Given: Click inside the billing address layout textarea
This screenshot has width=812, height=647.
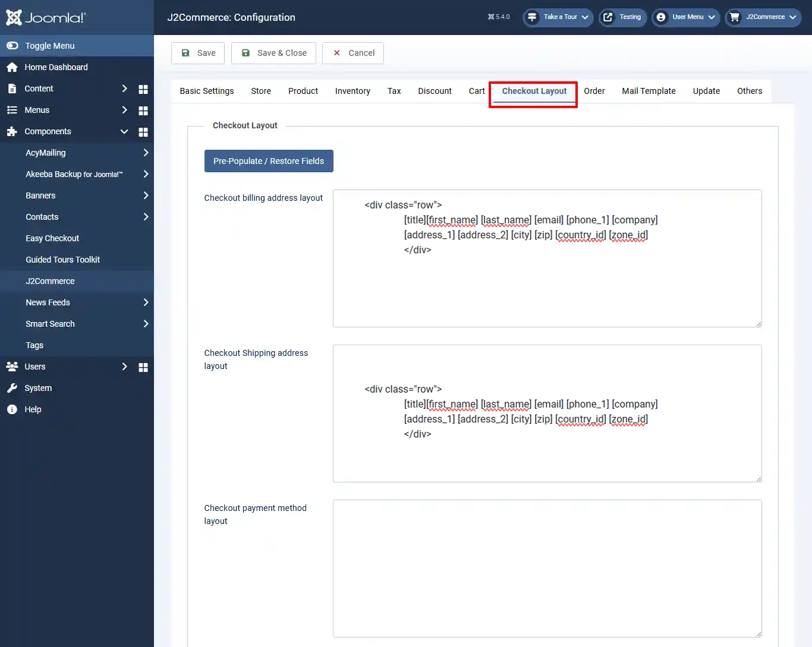Looking at the screenshot, I should (547, 258).
